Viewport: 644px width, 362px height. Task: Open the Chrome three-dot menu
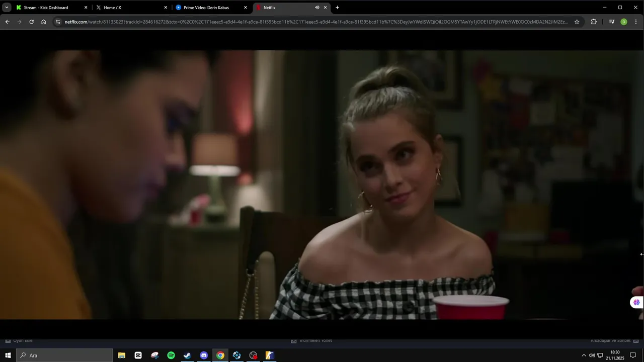[x=636, y=22]
